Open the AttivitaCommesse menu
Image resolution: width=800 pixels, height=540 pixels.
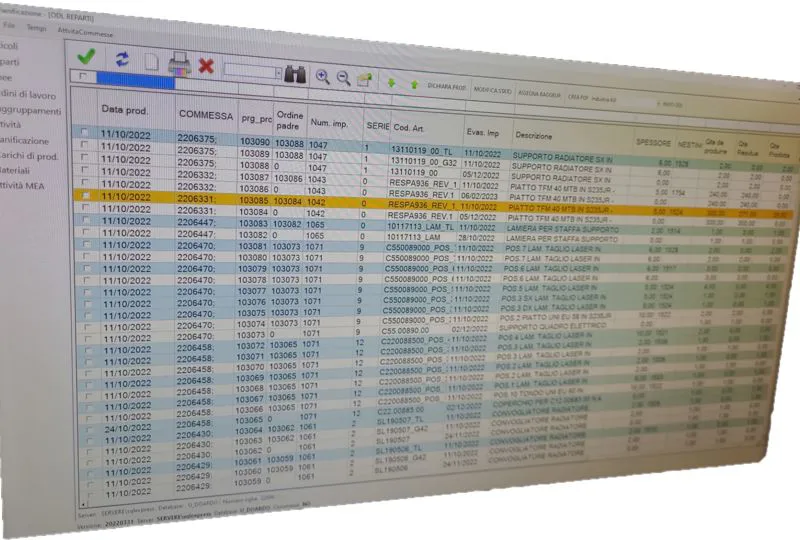pyautogui.click(x=85, y=33)
